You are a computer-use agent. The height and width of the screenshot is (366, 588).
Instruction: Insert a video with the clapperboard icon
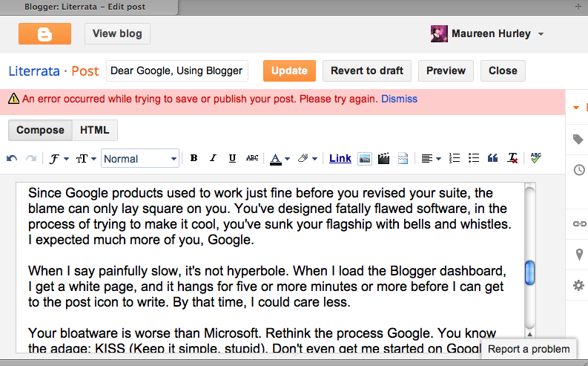coord(384,158)
